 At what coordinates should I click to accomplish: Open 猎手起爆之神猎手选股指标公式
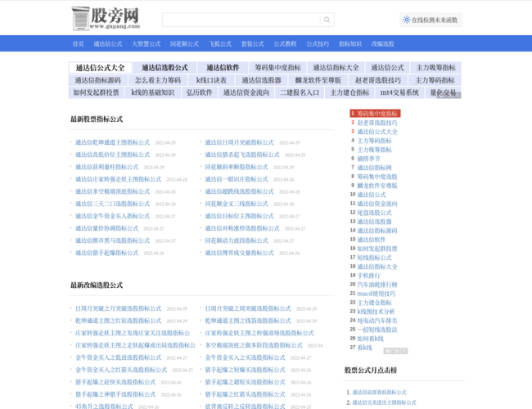click(x=115, y=394)
